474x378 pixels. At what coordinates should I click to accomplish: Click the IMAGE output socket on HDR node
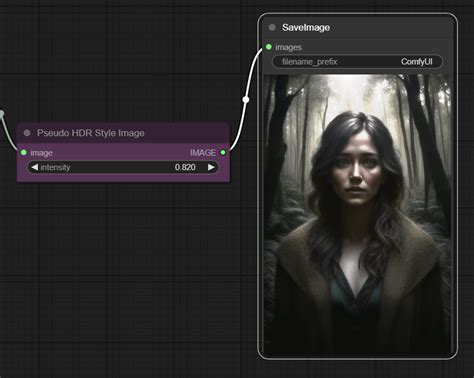[223, 152]
